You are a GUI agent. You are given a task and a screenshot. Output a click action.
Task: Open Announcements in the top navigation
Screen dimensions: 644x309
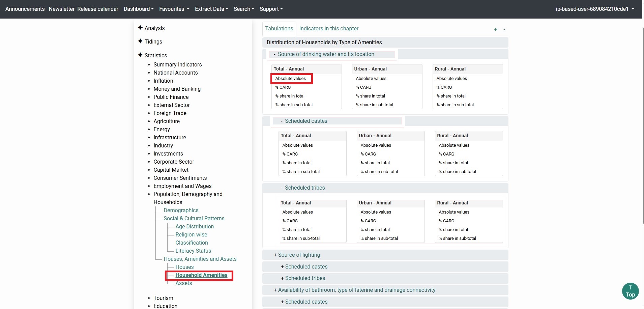25,9
